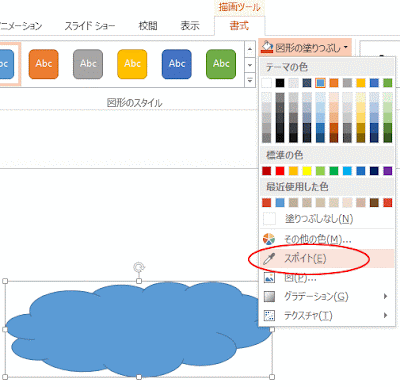This screenshot has height=387, width=400.
Task: Click the eyedropper icon
Action: point(269,258)
